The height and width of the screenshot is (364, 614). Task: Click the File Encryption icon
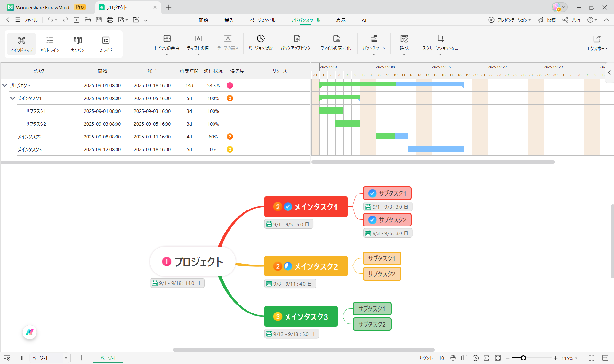tap(335, 39)
